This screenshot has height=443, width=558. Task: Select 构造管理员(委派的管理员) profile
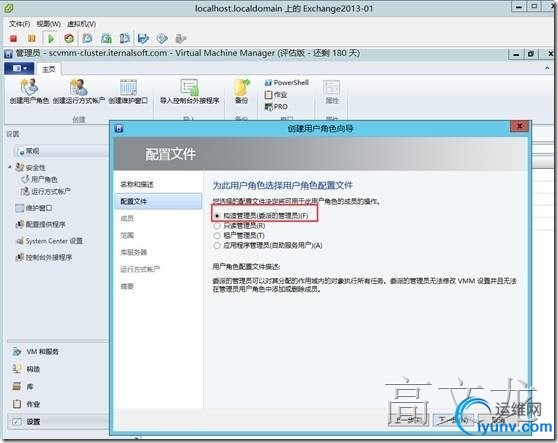[262, 216]
